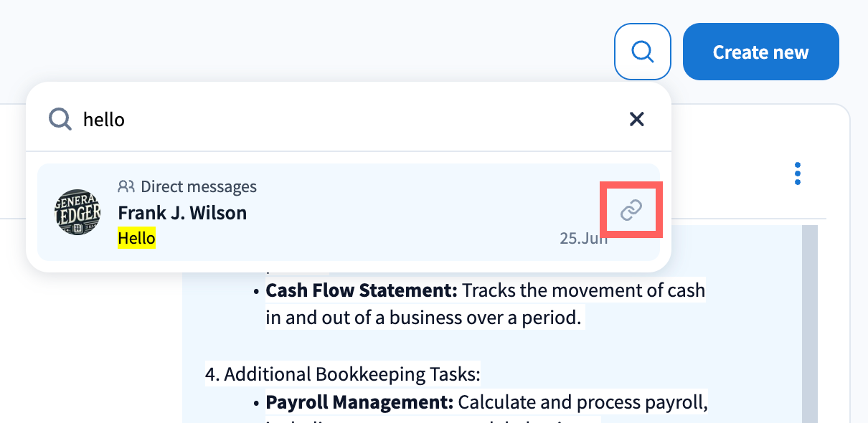Open Frank J. Wilson search result
868x423 pixels.
pos(182,213)
